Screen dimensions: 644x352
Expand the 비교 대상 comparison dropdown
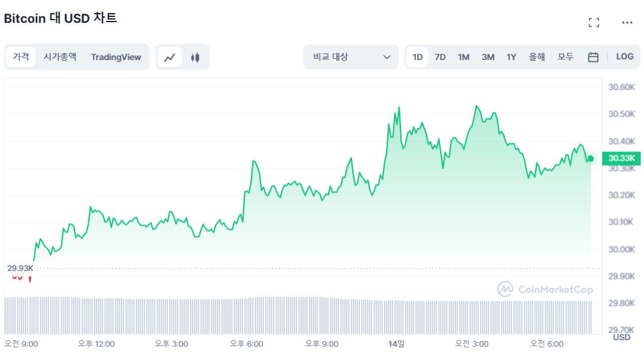351,57
